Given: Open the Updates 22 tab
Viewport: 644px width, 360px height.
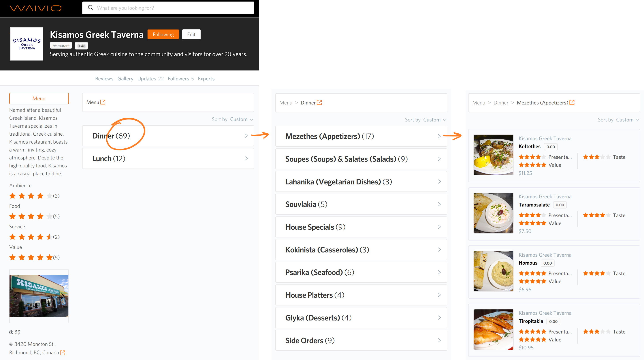Looking at the screenshot, I should pos(151,79).
